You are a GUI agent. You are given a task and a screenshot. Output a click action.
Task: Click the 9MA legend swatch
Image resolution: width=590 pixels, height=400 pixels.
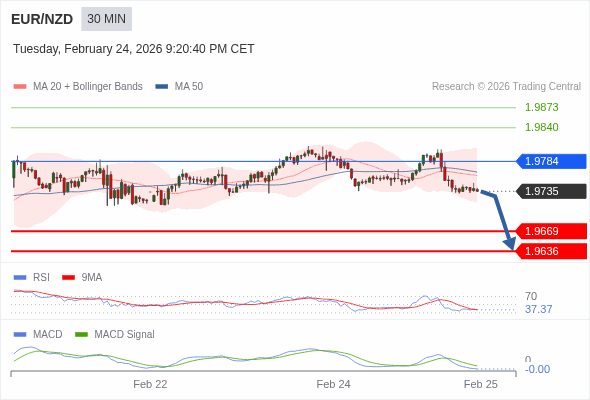tap(68, 278)
